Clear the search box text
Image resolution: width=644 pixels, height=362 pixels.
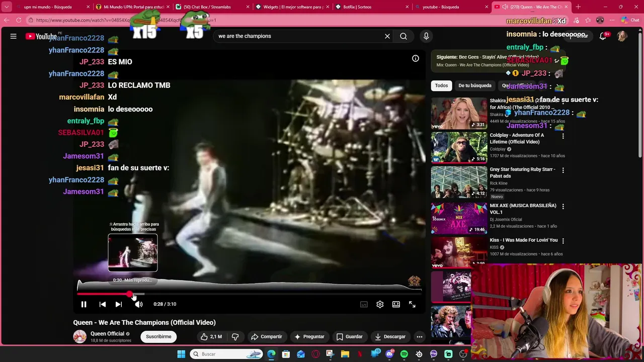tap(387, 36)
